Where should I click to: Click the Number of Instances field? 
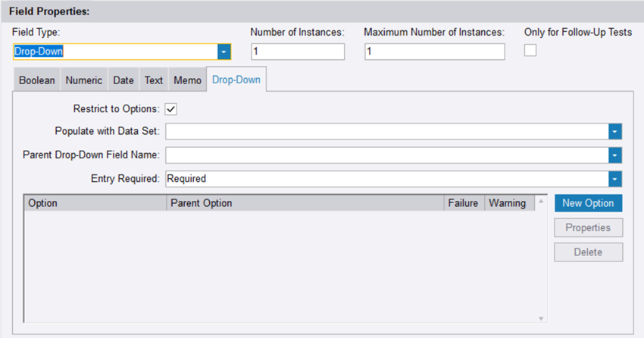pos(298,52)
